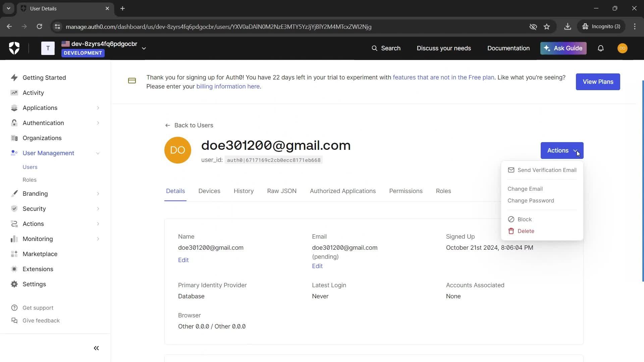This screenshot has height=362, width=644.
Task: Open Discuss your needs link
Action: [x=444, y=48]
